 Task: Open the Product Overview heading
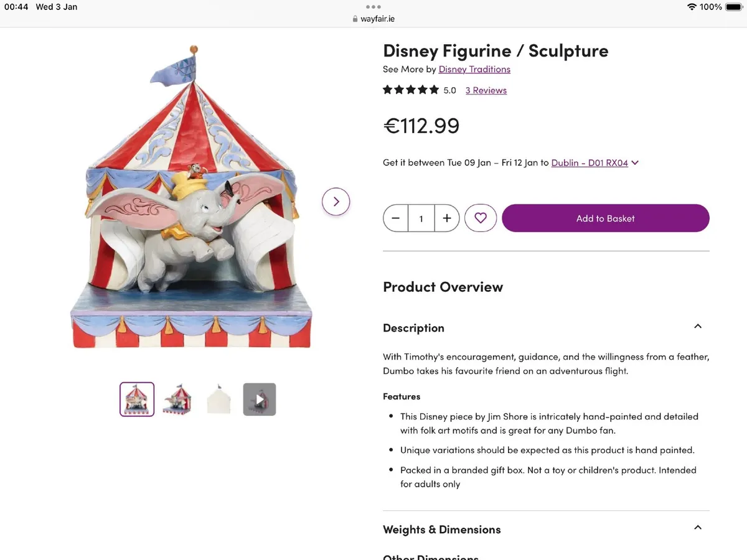click(443, 287)
